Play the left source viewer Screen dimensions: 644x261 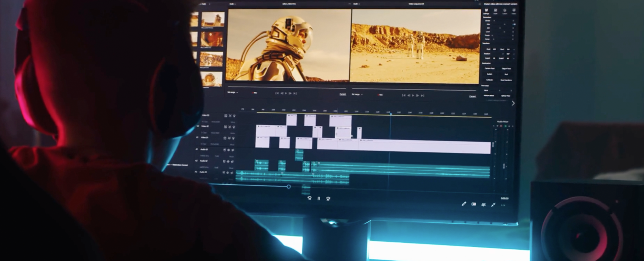point(286,93)
